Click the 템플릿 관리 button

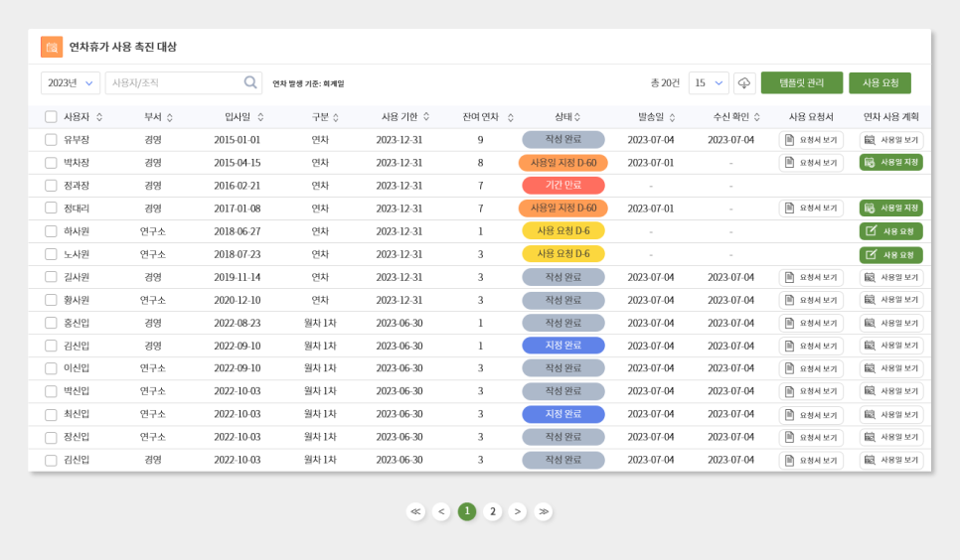pos(801,82)
